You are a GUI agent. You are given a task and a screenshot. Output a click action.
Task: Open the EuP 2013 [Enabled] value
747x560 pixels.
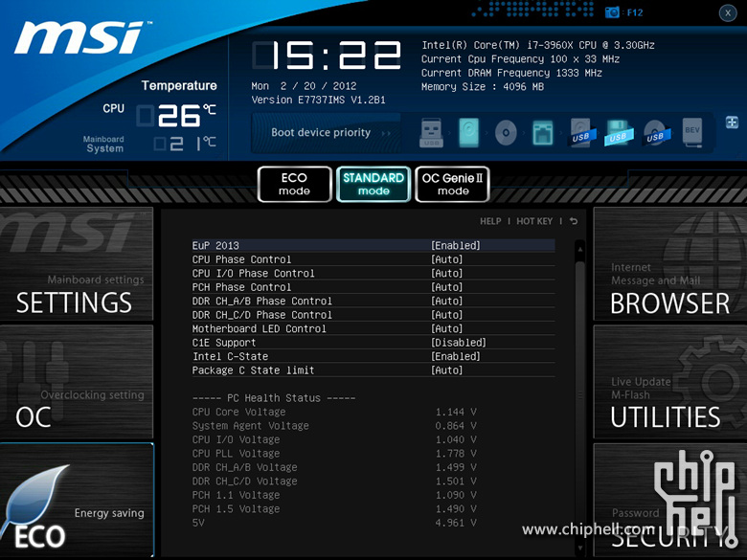(x=456, y=245)
